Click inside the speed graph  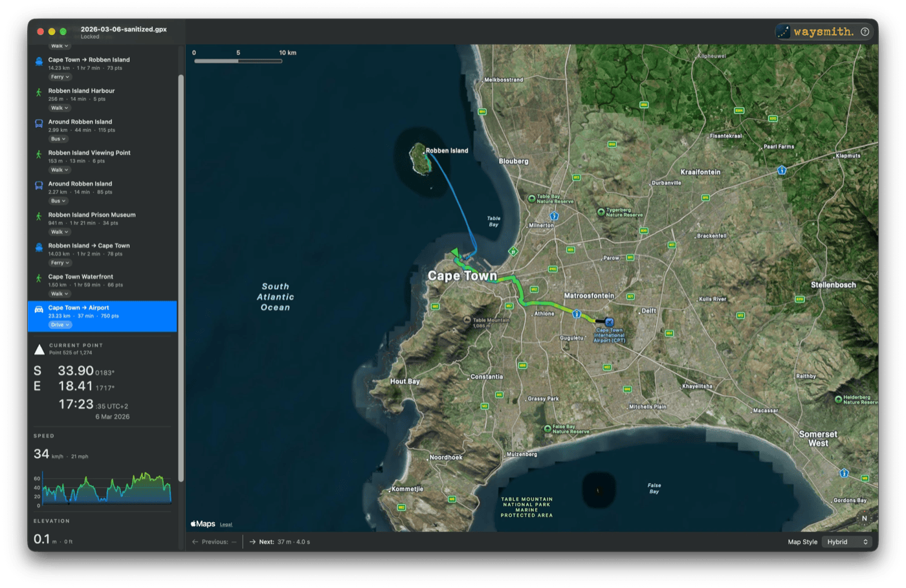107,488
